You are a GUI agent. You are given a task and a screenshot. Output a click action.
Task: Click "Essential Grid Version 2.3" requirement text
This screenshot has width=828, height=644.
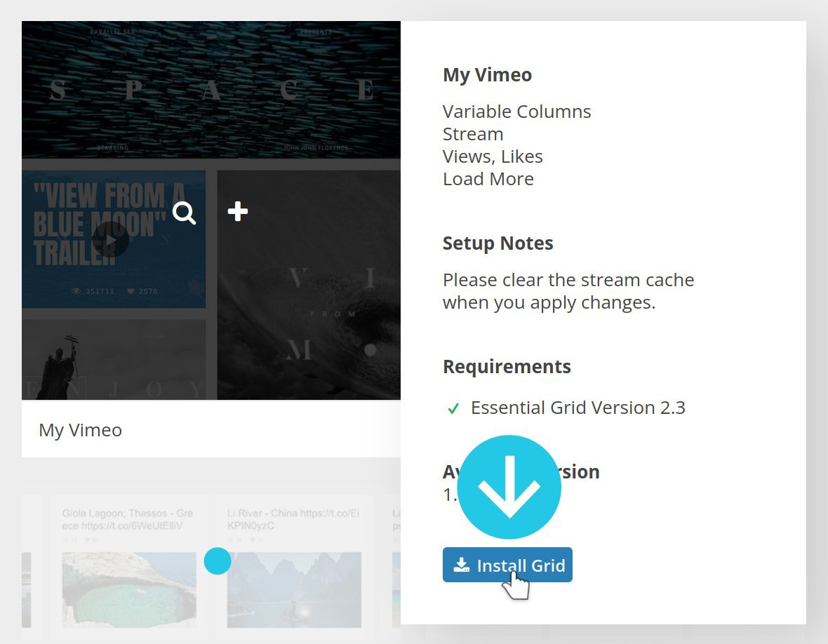coord(578,408)
